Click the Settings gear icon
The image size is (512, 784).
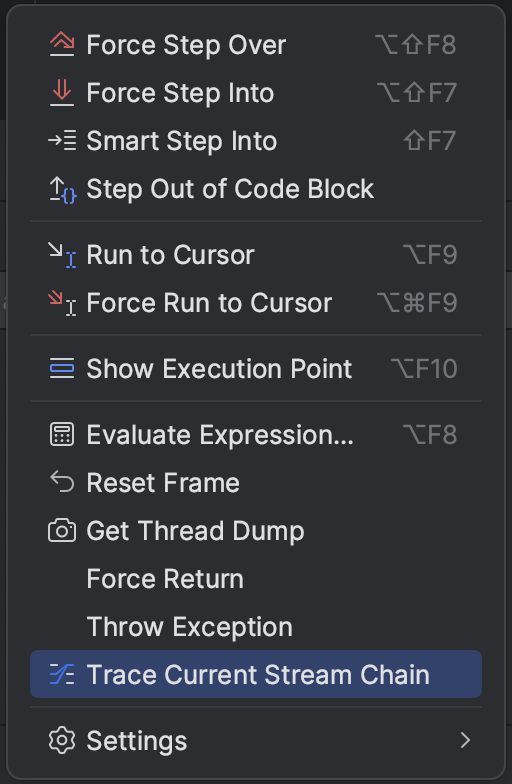(x=62, y=740)
